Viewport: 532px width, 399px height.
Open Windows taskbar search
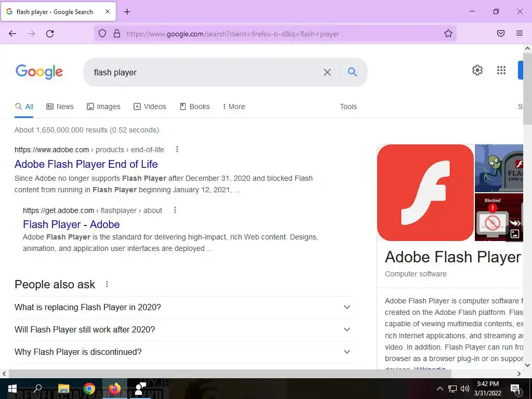click(37, 389)
